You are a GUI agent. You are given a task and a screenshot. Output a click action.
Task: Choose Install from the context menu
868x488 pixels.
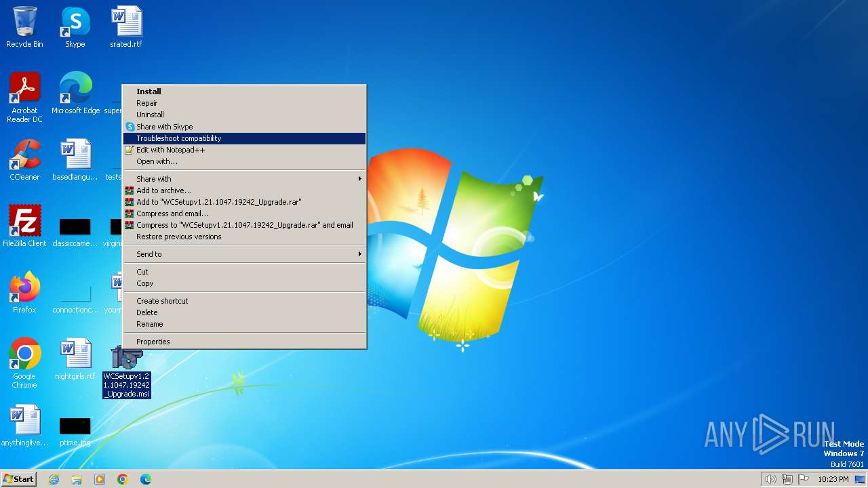[244, 91]
